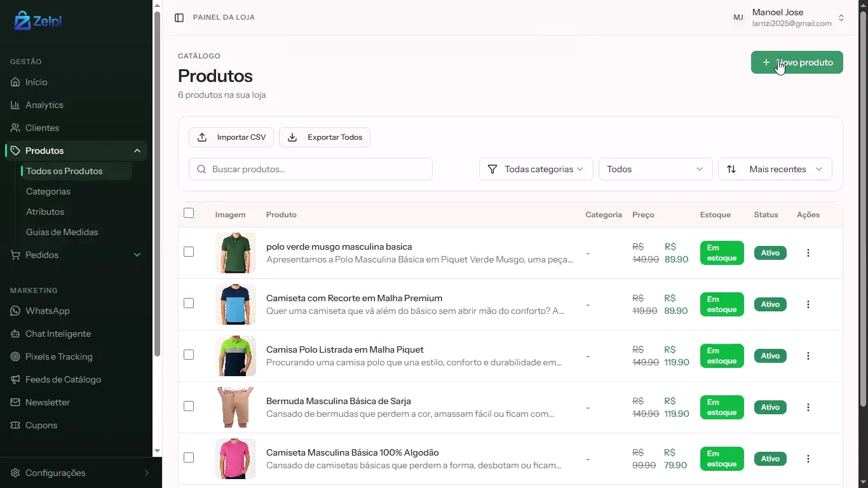The height and width of the screenshot is (488, 868).
Task: Select checkbox for polo verde musgo masculina basica
Action: [x=189, y=252]
